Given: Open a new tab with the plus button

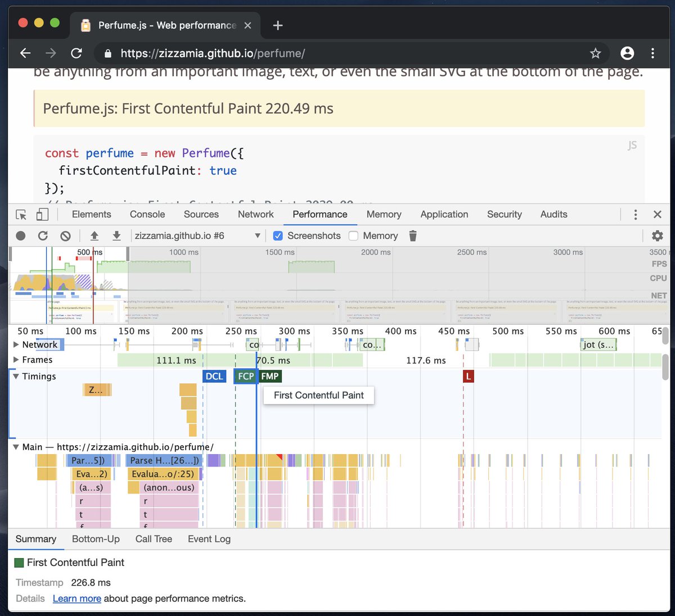Looking at the screenshot, I should [x=278, y=25].
